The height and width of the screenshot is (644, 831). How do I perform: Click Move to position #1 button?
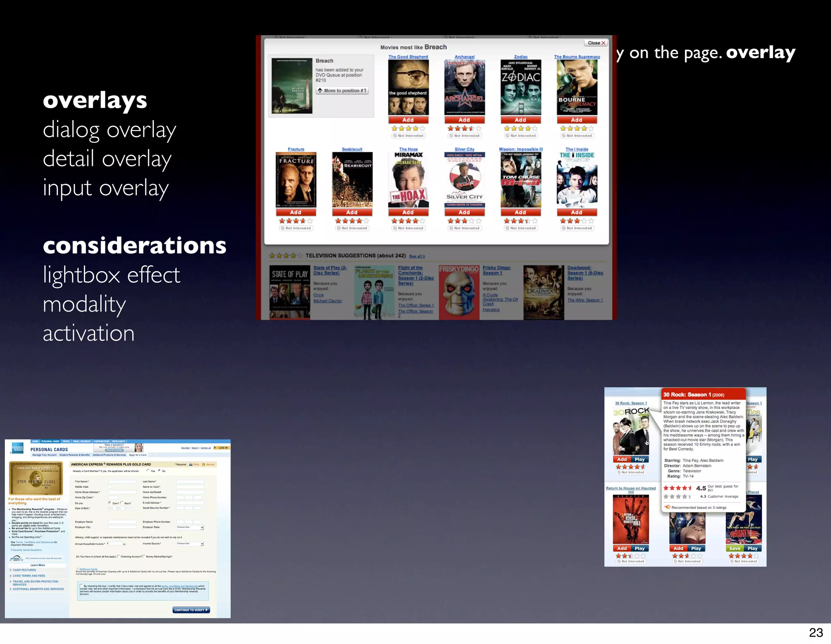click(342, 90)
